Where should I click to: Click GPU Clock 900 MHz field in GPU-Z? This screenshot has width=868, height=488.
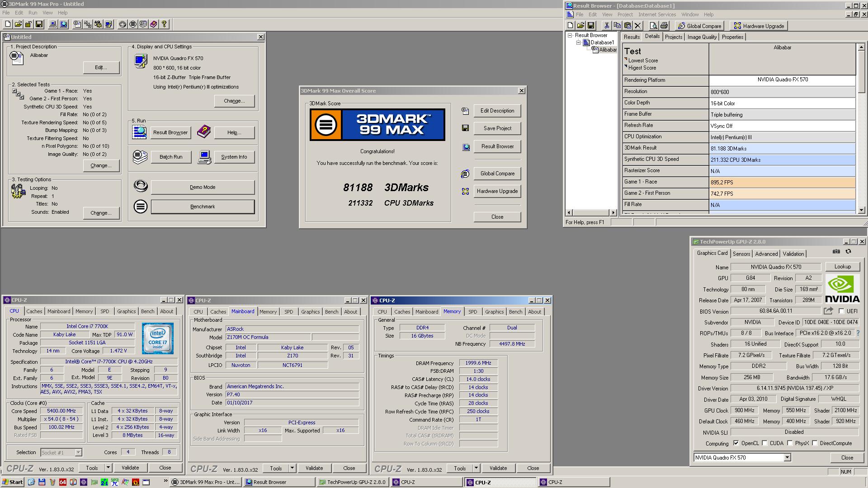[744, 410]
